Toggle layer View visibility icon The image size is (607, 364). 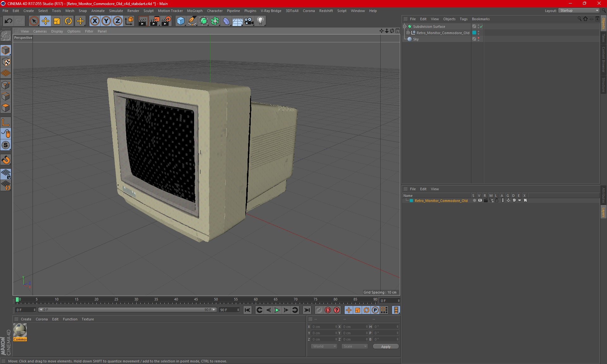[x=480, y=200]
